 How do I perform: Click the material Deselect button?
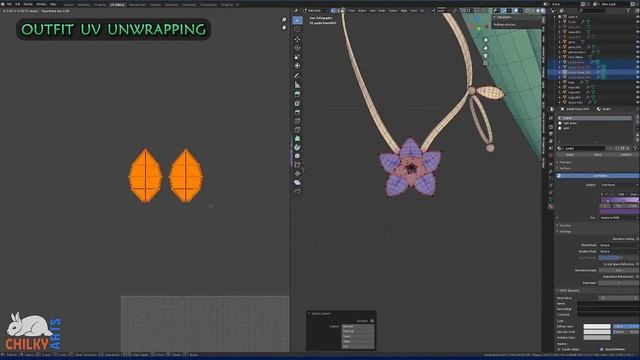pos(626,155)
